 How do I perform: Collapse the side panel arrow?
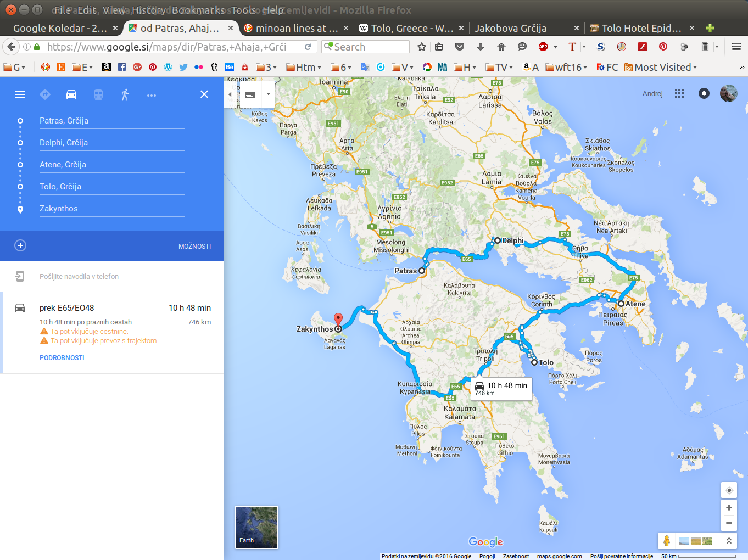coord(230,94)
